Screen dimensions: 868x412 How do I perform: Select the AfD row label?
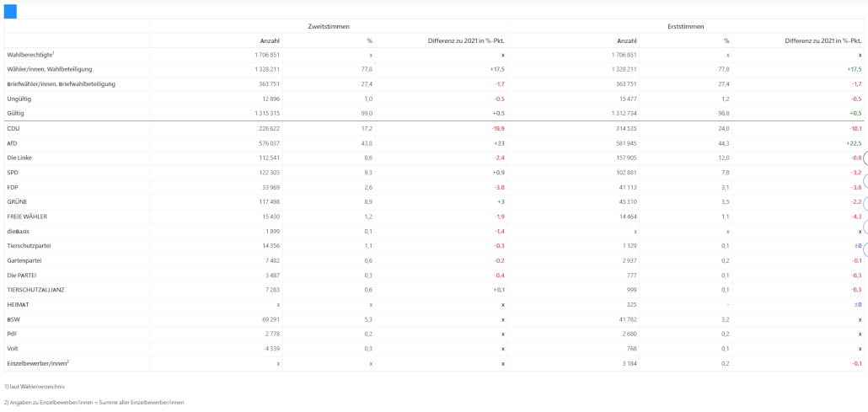tap(12, 143)
